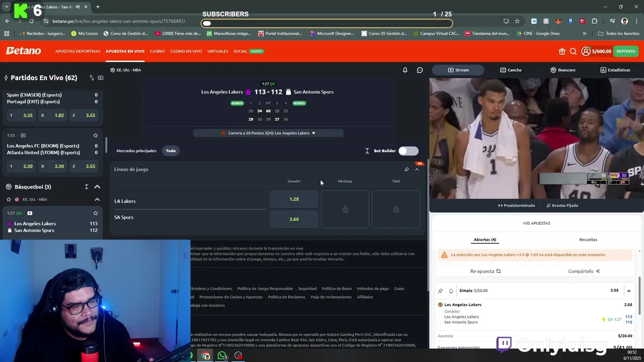Open the MetaMask fox extension

558,21
